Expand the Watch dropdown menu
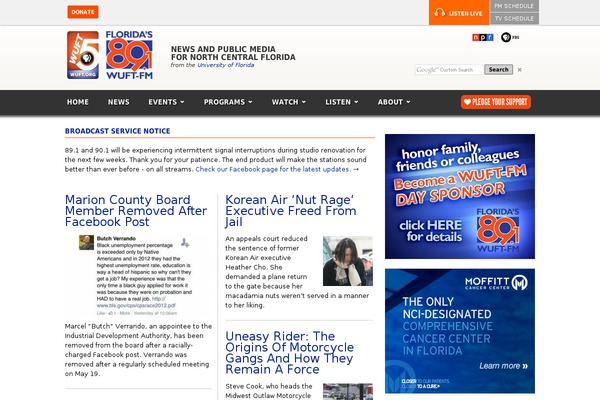 (289, 102)
